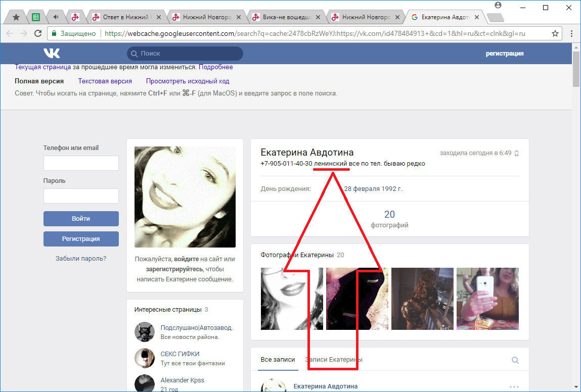
Task: Click the Подслушано|Автозавод page avatar
Action: coord(145,332)
